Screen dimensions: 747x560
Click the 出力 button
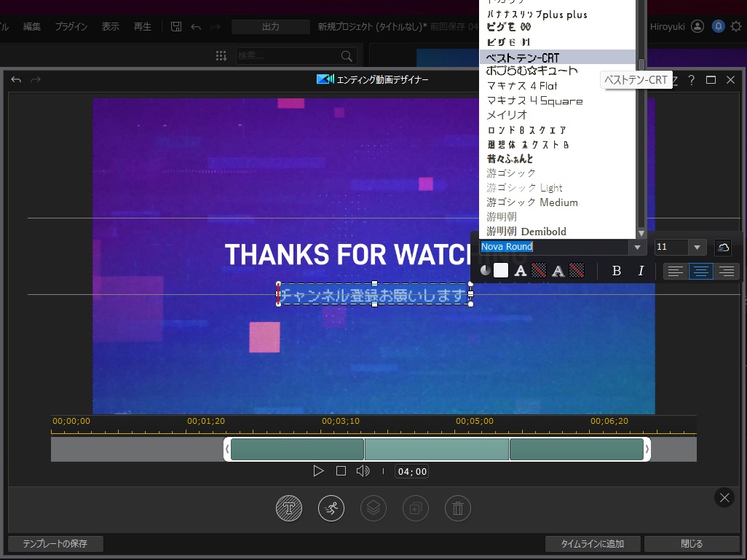pos(271,27)
